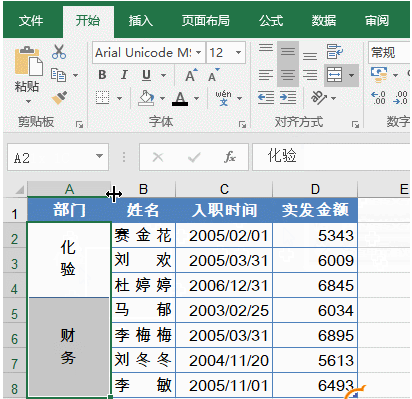Viewport: 412px width, 399px height.
Task: Open the 文件 tab
Action: click(31, 21)
